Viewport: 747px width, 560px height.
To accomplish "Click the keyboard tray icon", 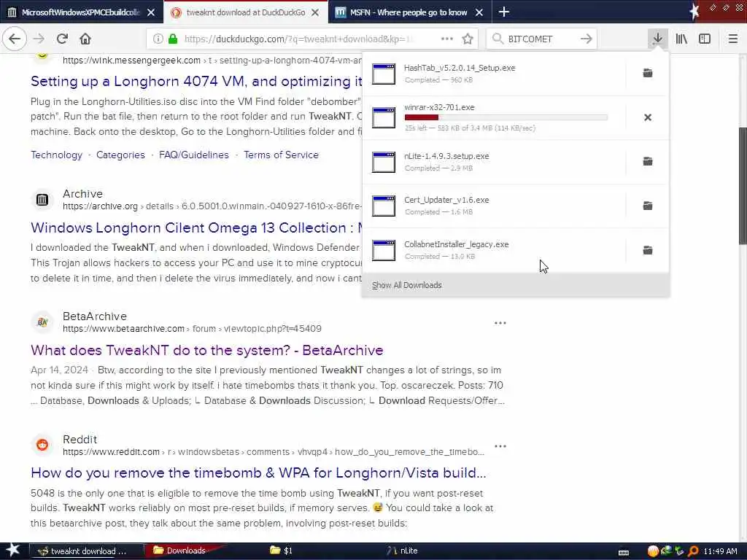I will coord(624,553).
